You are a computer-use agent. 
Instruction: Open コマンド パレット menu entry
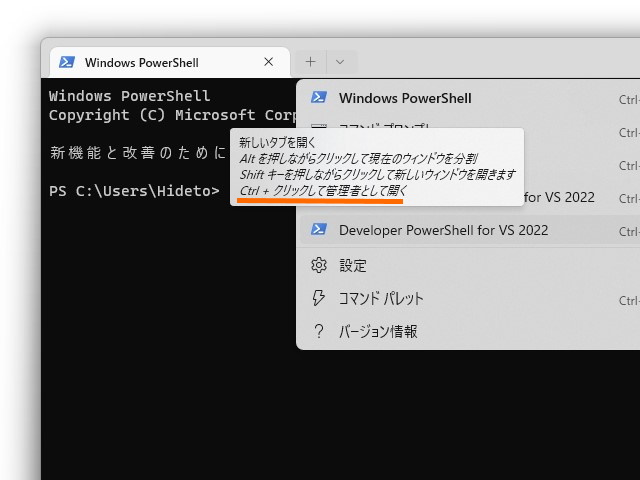click(470, 298)
